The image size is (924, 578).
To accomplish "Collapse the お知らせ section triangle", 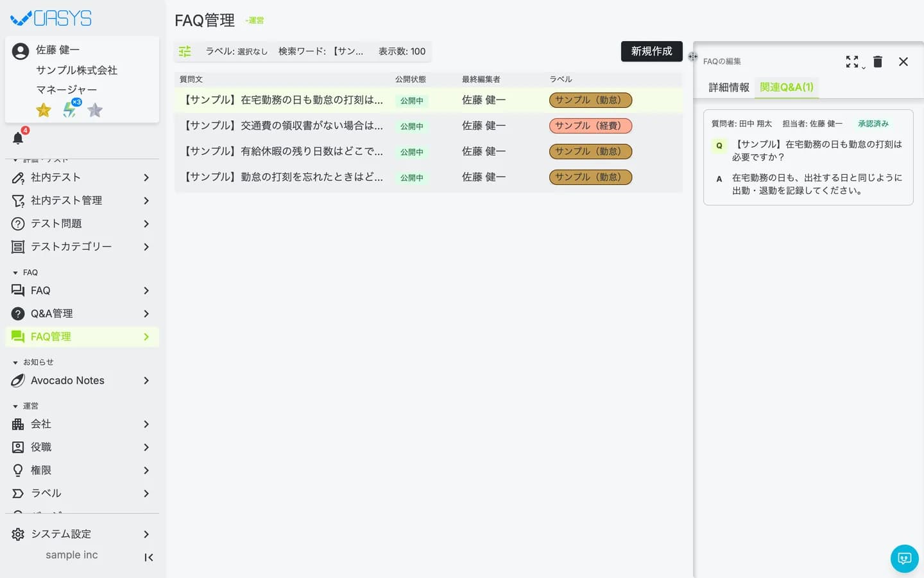I will tap(15, 363).
